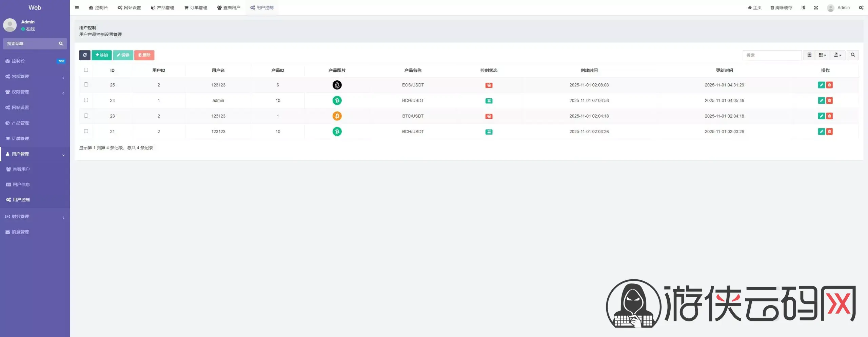868x337 pixels.
Task: Click the green edit icon for row 25
Action: [x=821, y=85]
